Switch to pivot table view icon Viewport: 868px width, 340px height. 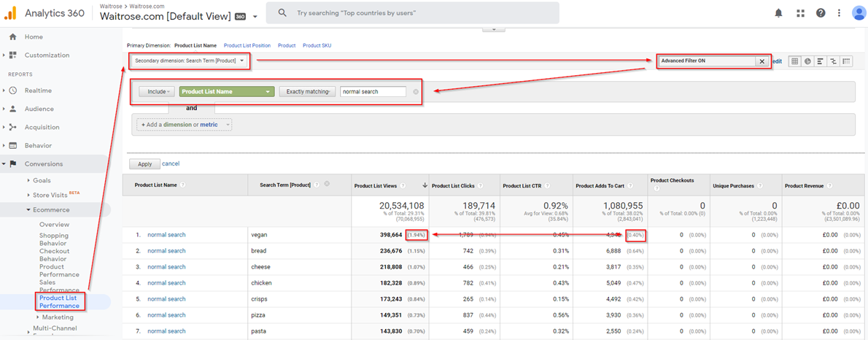click(x=846, y=61)
